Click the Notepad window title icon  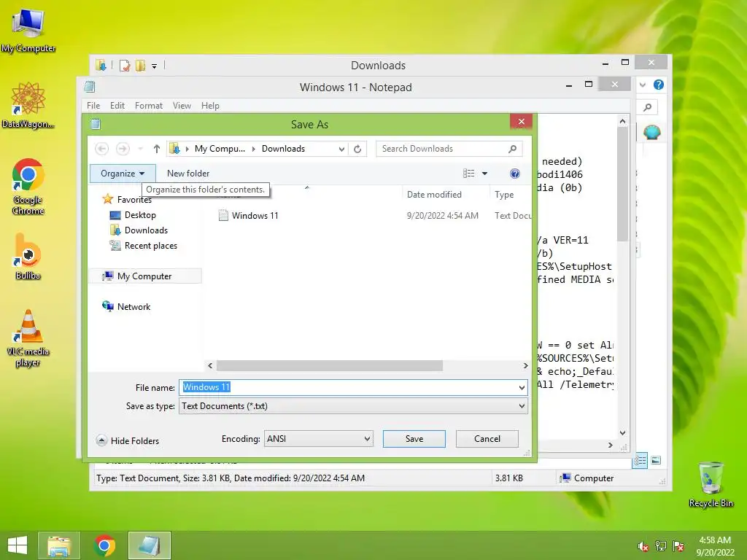coord(90,87)
